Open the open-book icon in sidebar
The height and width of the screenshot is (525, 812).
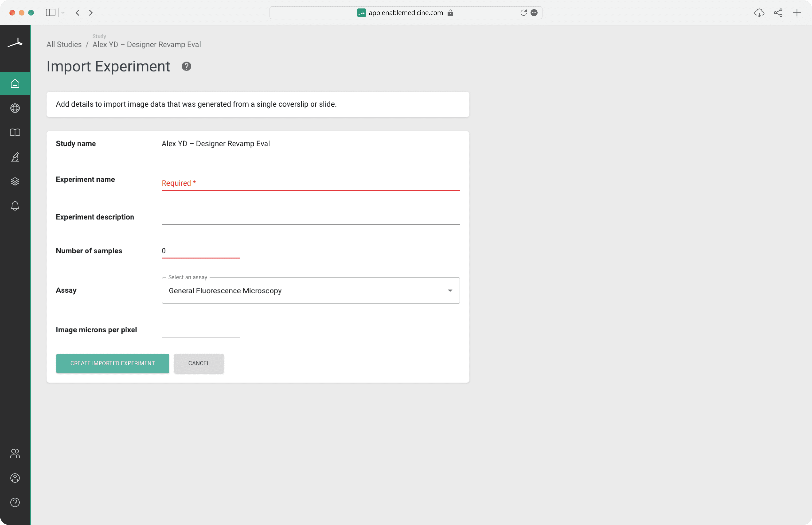pos(15,133)
